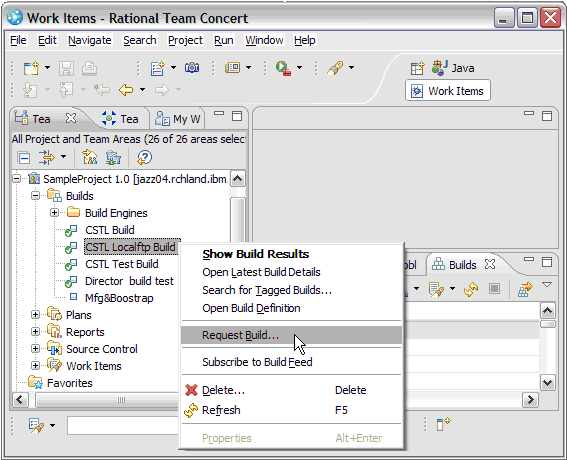
Task: Click the New wizard toolbar icon
Action: (31, 68)
